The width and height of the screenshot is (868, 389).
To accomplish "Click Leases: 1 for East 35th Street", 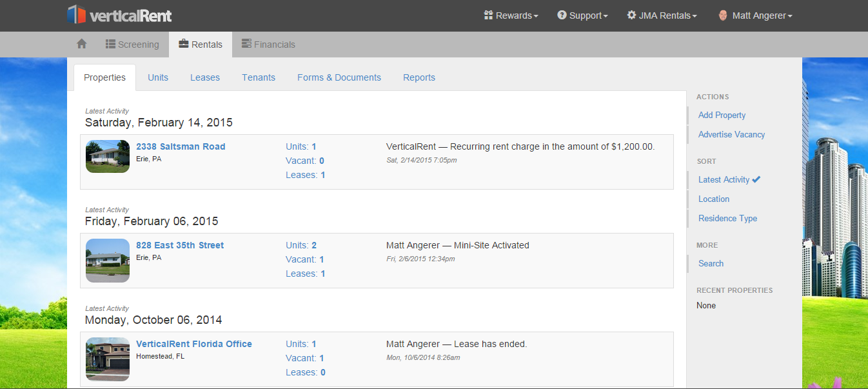I will point(306,274).
